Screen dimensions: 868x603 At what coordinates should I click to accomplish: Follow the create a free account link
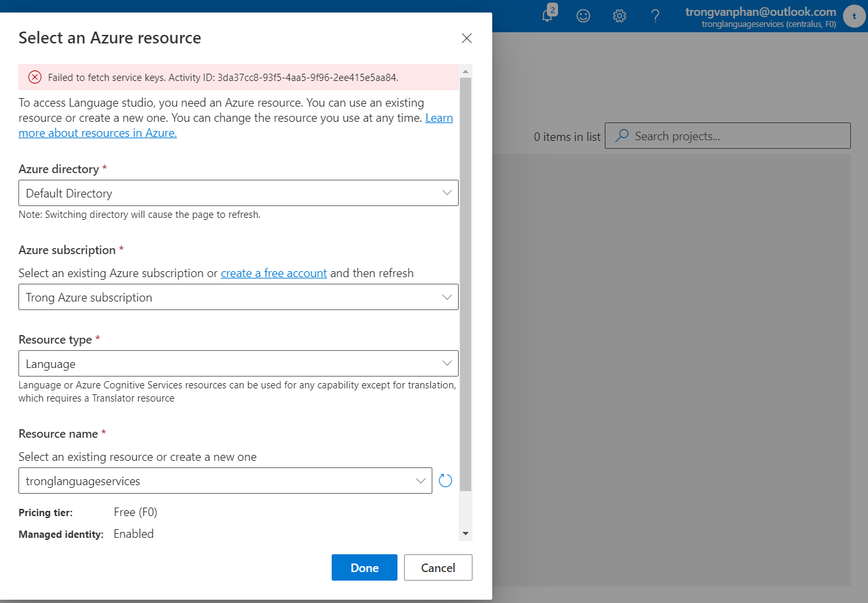point(274,273)
